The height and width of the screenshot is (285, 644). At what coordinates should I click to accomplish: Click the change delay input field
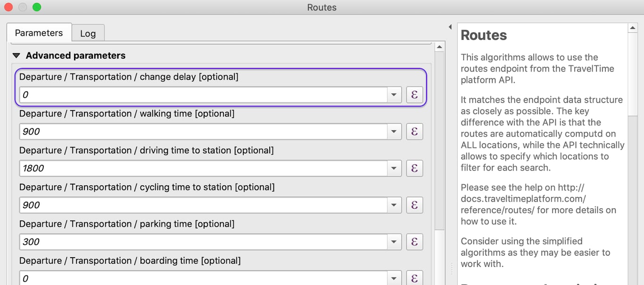tap(203, 95)
